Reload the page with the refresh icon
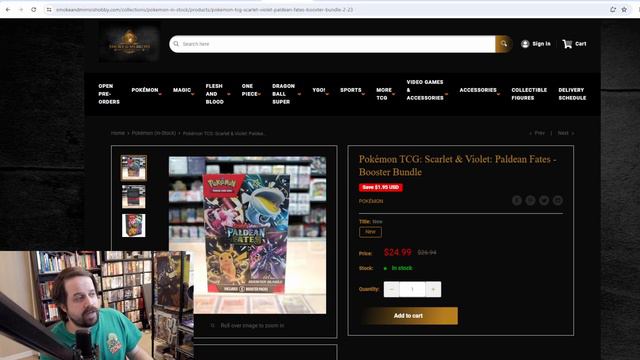Viewport: 640px width, 360px height. [x=34, y=9]
